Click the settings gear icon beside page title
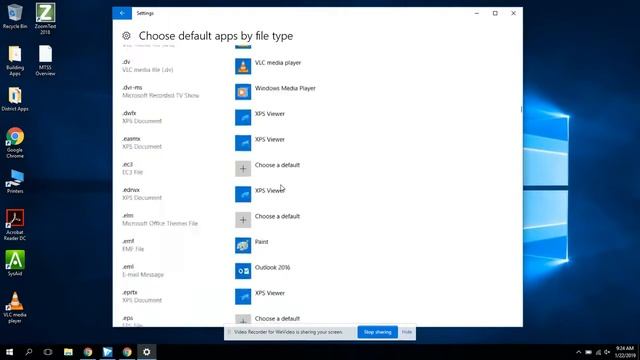Image resolution: width=640 pixels, height=360 pixels. [x=127, y=36]
